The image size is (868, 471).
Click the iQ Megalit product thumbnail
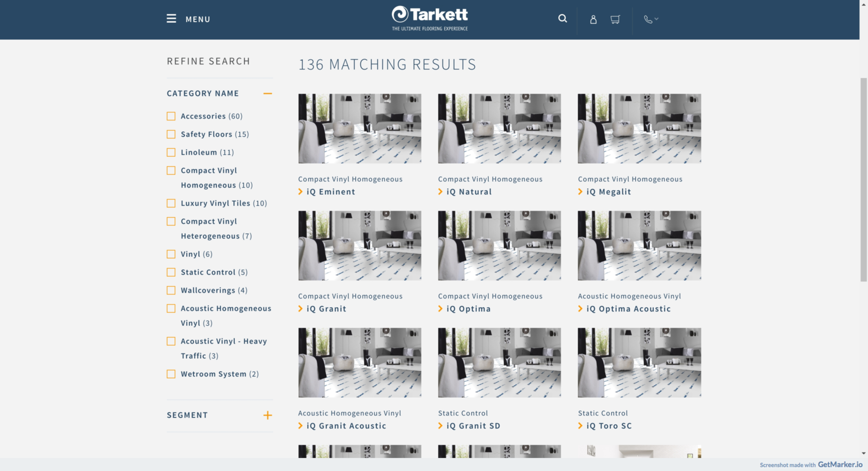pyautogui.click(x=640, y=129)
